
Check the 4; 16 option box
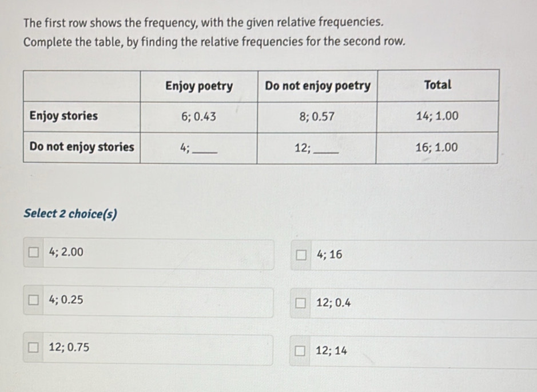click(x=301, y=255)
